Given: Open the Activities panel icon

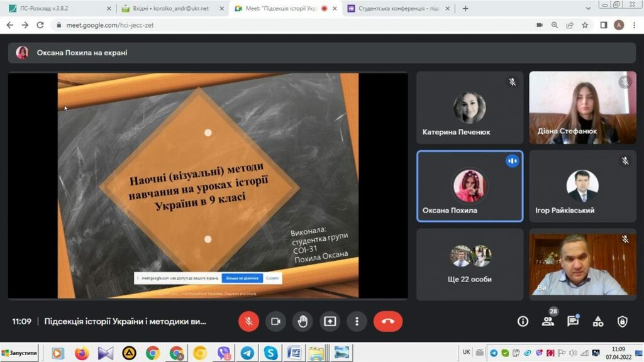Looking at the screenshot, I should 597,321.
